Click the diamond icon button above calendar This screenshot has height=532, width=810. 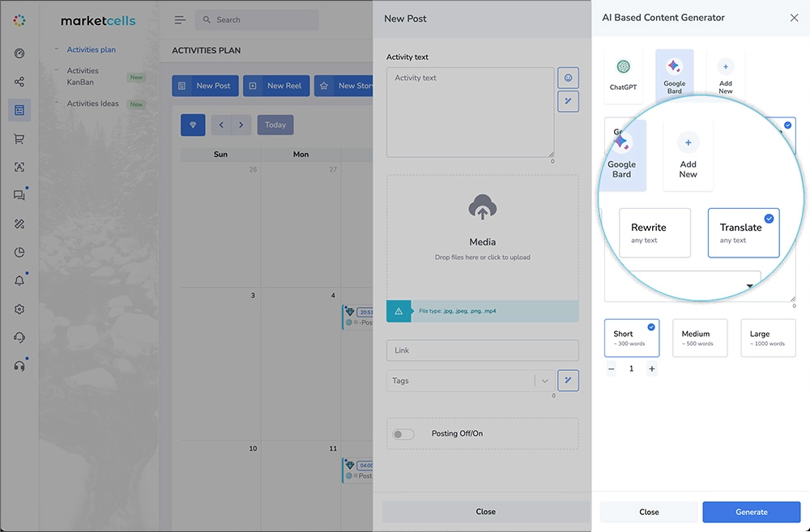192,125
